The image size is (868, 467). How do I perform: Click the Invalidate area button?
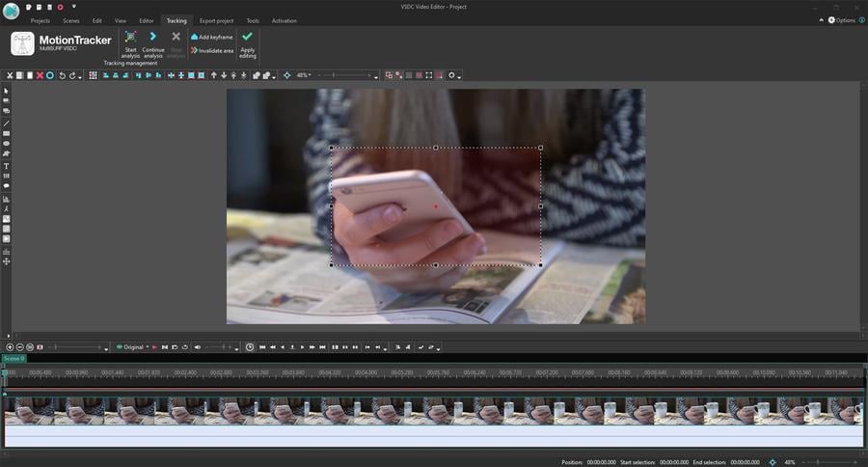[212, 50]
